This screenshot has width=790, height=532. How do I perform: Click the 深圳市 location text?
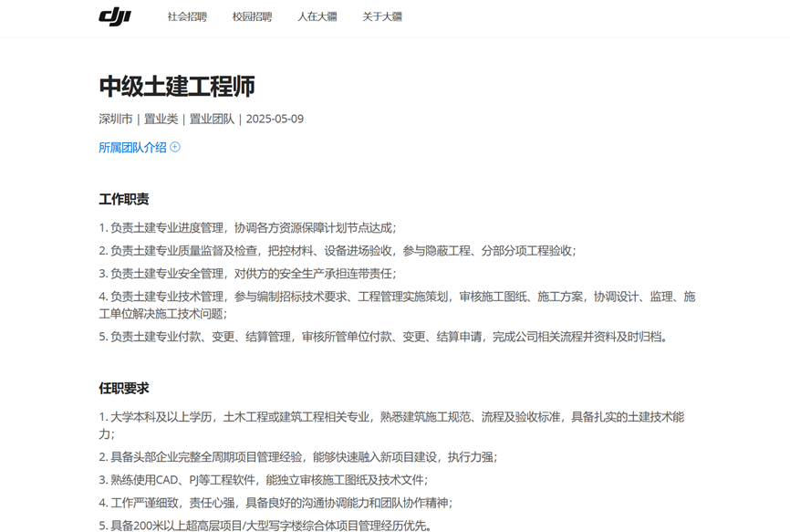(116, 119)
